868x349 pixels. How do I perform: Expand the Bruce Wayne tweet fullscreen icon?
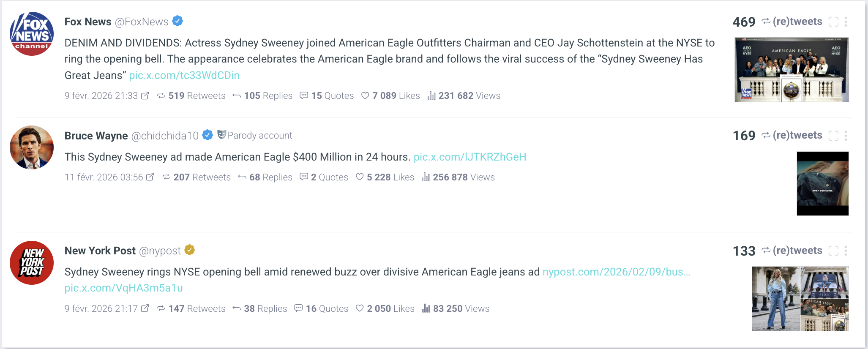point(833,136)
